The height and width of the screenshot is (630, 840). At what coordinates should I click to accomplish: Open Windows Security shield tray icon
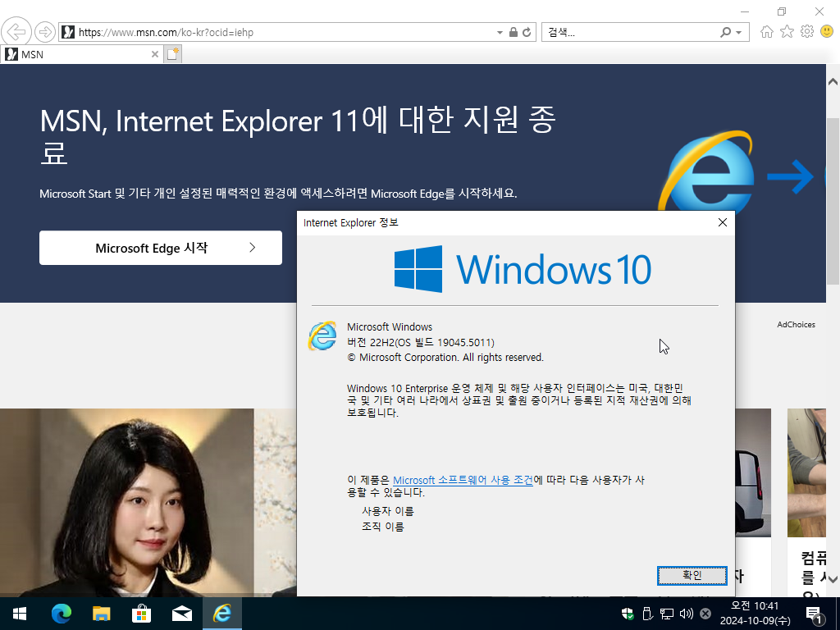pos(628,614)
